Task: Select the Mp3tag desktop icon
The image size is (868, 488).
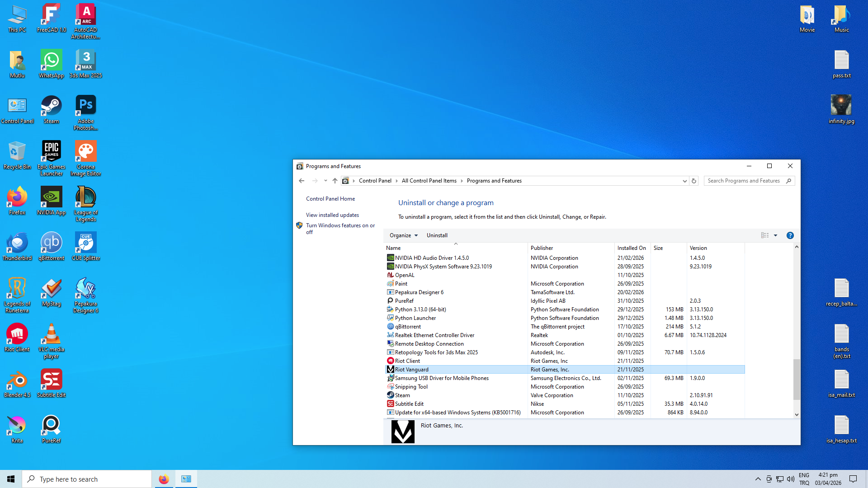Action: [51, 292]
